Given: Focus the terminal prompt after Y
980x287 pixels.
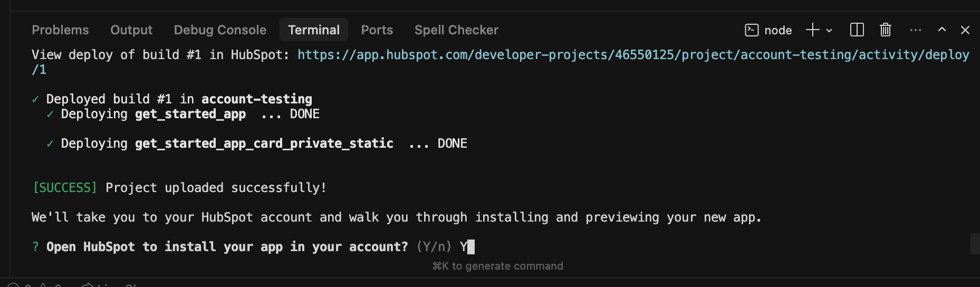Looking at the screenshot, I should point(471,247).
